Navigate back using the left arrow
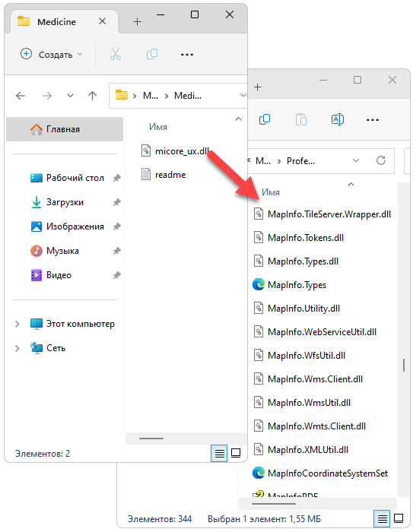Viewport: 413px width, 532px height. (x=21, y=96)
